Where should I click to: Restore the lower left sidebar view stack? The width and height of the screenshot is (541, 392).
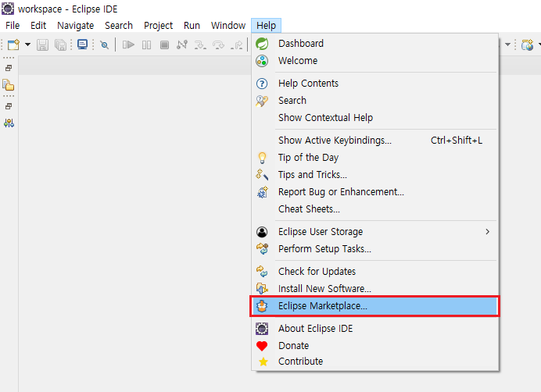(9, 106)
